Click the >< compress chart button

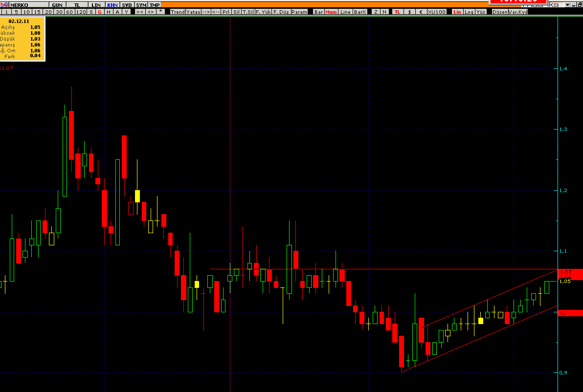click(140, 12)
